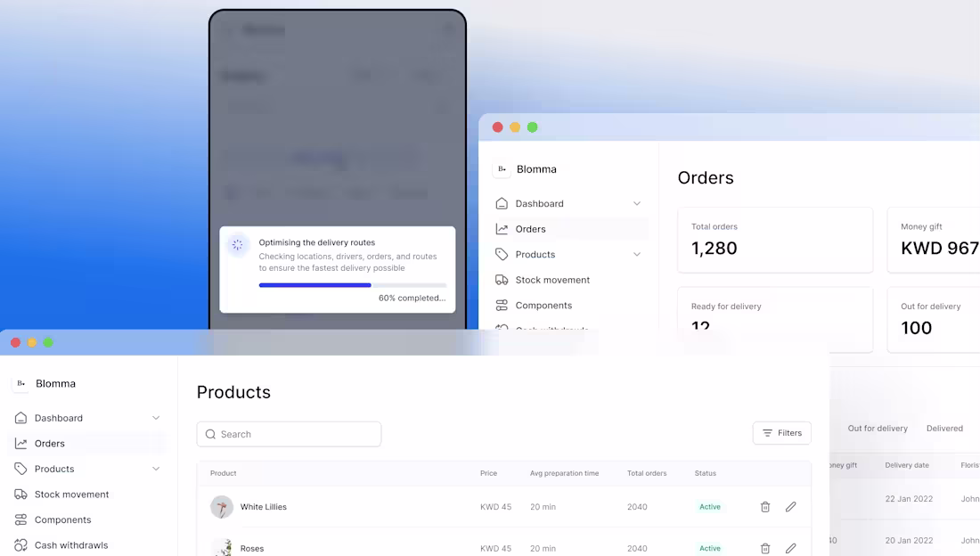Click Search field in Products window
The height and width of the screenshot is (556, 980).
[289, 434]
